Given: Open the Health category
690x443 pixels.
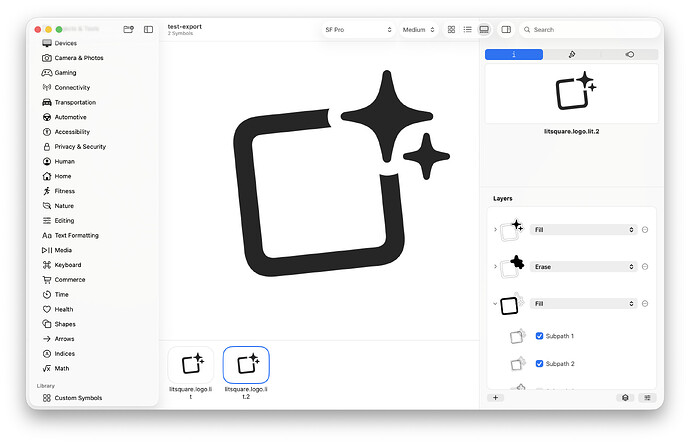Looking at the screenshot, I should [x=58, y=309].
